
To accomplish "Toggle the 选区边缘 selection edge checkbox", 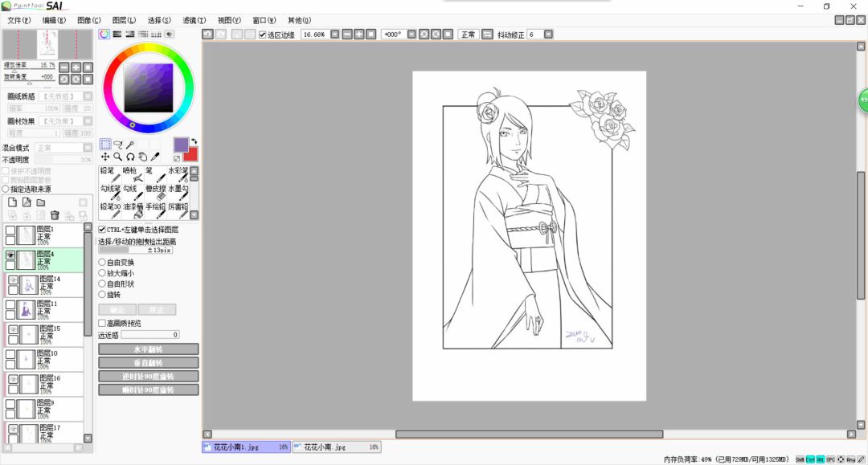I will (x=263, y=35).
